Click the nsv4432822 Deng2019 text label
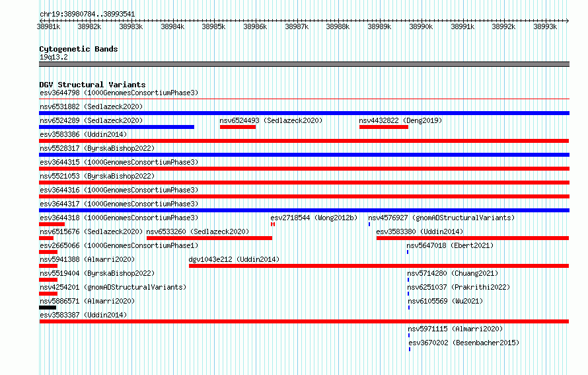588x375 pixels. point(400,120)
